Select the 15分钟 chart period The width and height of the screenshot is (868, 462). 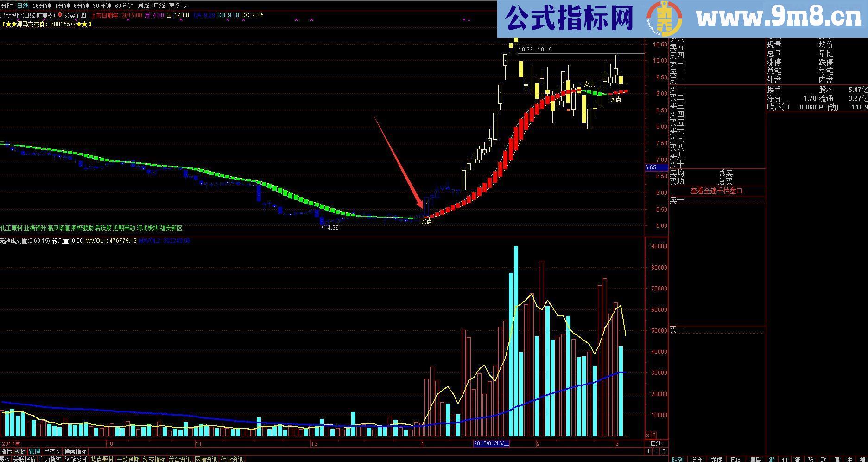click(x=42, y=6)
